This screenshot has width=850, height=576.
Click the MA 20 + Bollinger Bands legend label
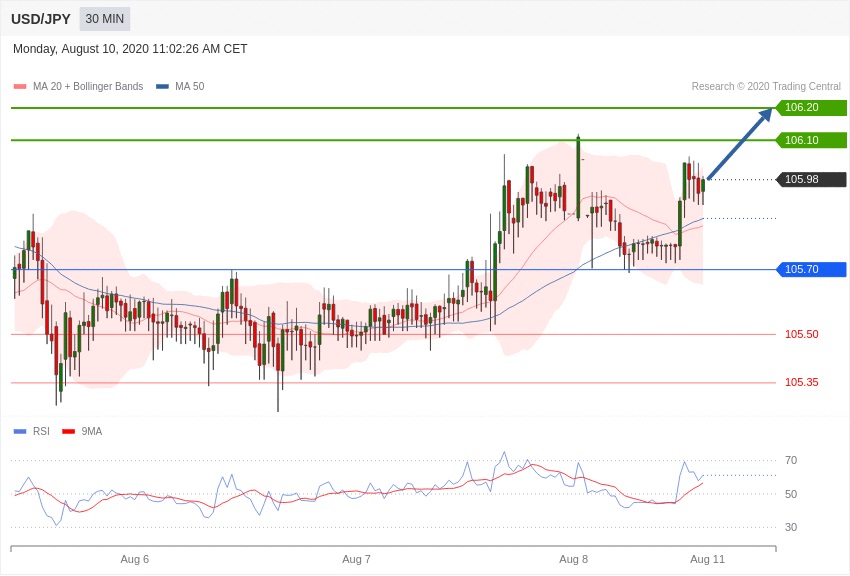(x=88, y=86)
